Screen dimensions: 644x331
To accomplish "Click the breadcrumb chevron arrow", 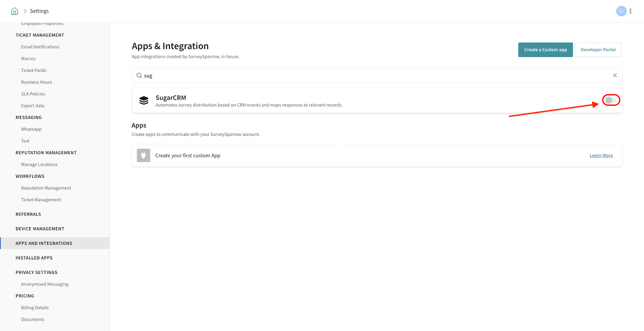I will click(x=25, y=11).
